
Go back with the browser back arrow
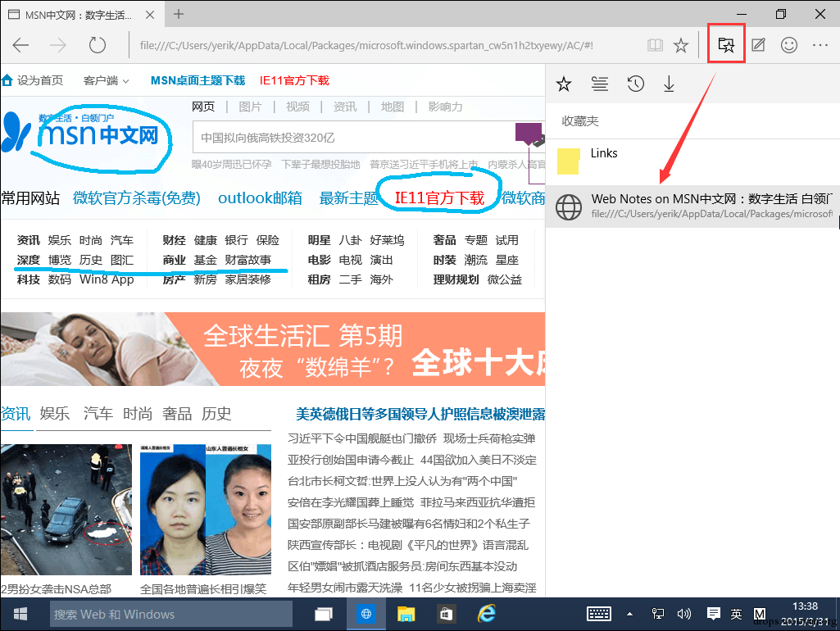click(20, 46)
